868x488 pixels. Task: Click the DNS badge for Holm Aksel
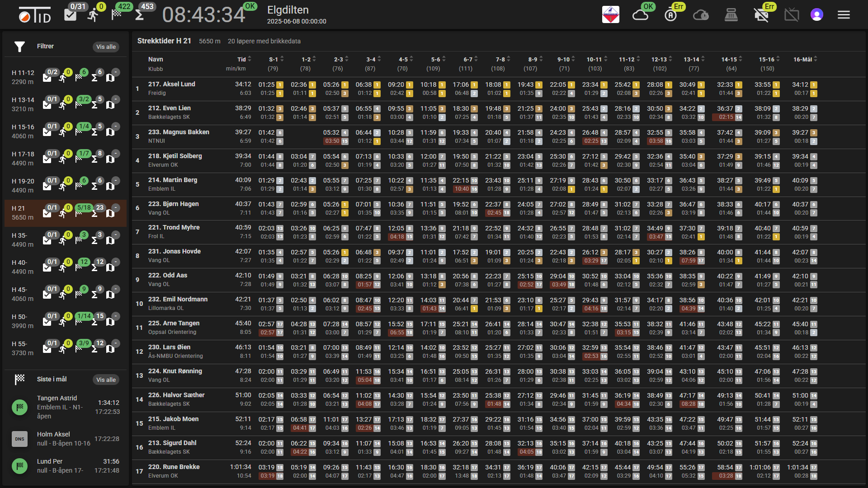[x=19, y=439]
